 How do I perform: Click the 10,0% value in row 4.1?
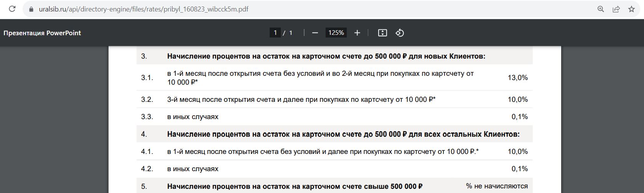click(518, 152)
